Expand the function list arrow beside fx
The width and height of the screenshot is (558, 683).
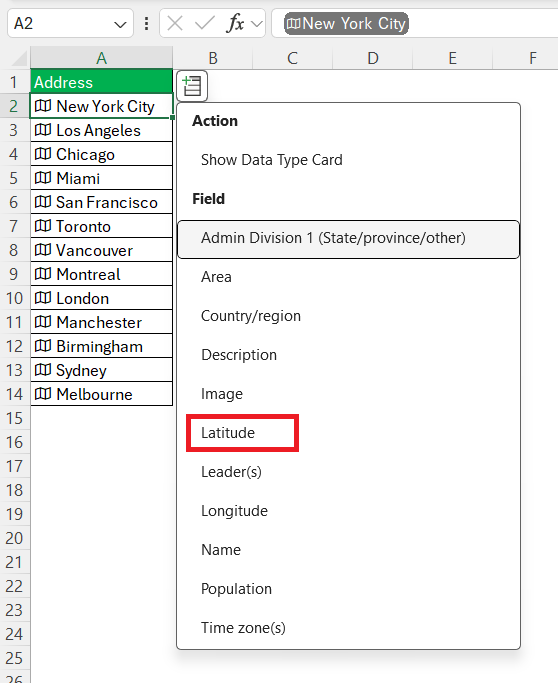coord(257,24)
